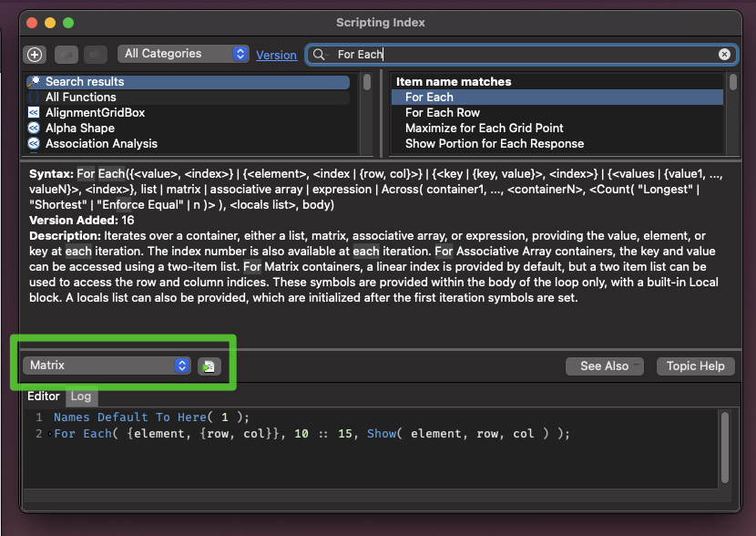This screenshot has height=536, width=756.
Task: Click the back navigation arrow
Action: pos(65,54)
